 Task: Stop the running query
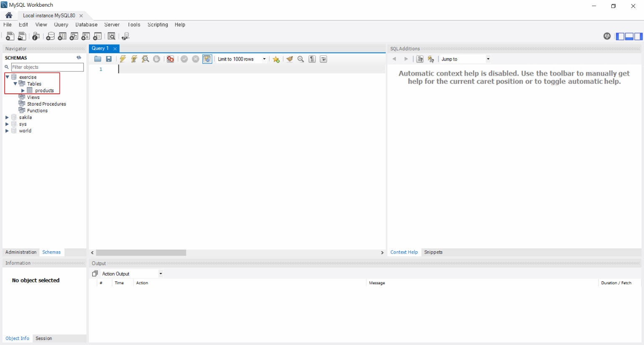pos(156,59)
